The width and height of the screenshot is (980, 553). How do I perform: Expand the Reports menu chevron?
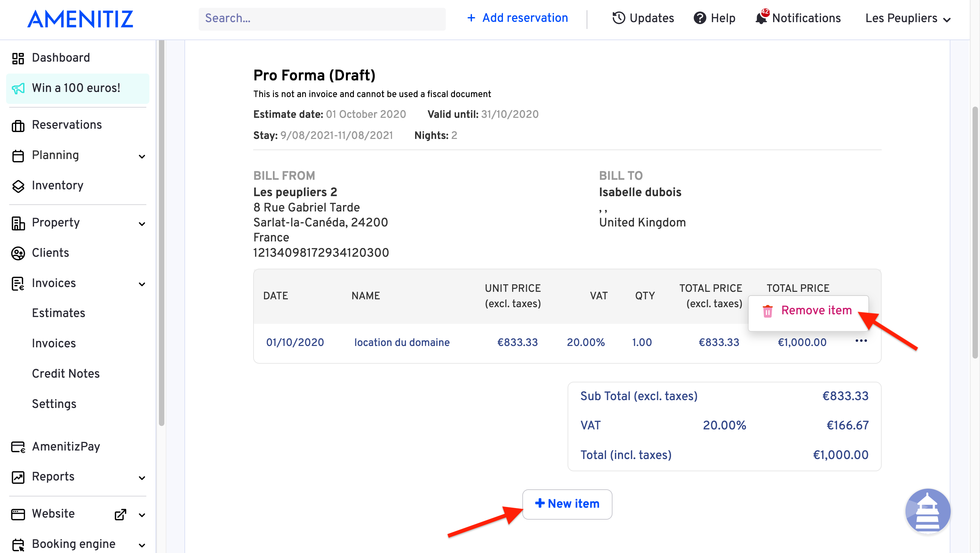click(142, 478)
